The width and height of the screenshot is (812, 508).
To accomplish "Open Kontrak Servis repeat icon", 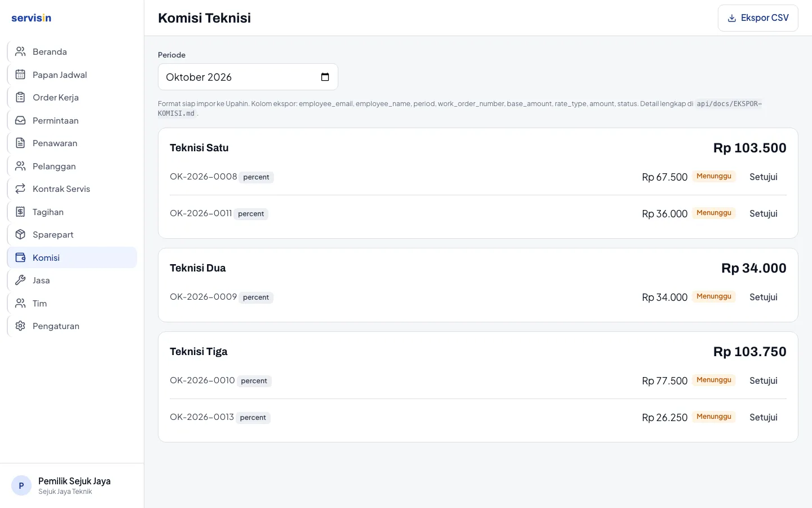I will click(20, 189).
